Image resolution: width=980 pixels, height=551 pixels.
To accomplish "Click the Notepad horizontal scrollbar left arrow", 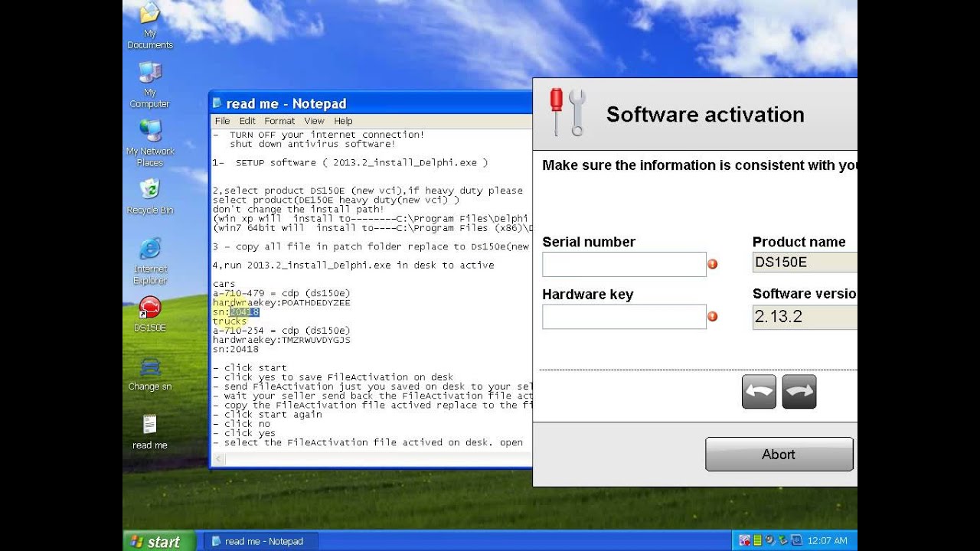I will pyautogui.click(x=218, y=459).
